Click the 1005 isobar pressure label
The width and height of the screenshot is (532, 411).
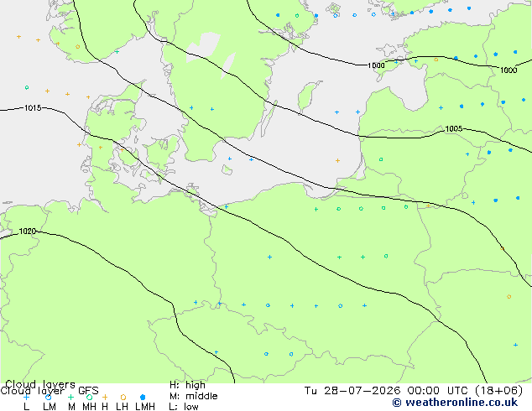click(x=454, y=129)
